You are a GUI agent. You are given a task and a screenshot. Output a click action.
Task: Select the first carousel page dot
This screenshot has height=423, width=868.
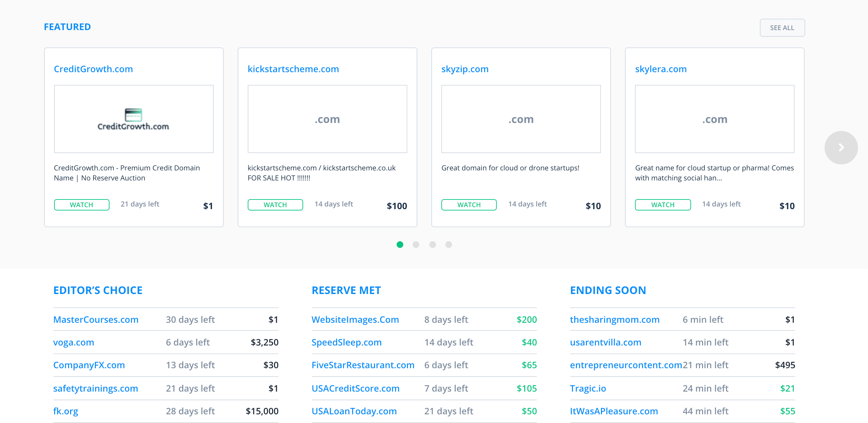(x=400, y=245)
